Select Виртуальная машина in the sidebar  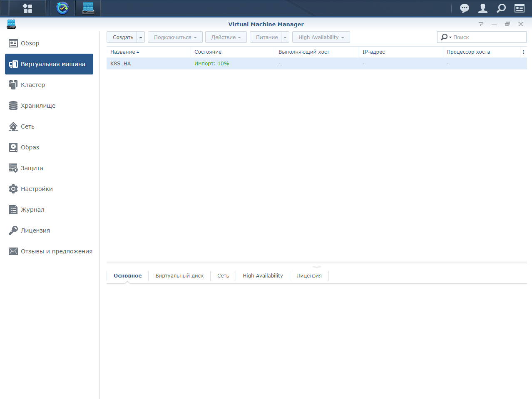pos(49,64)
